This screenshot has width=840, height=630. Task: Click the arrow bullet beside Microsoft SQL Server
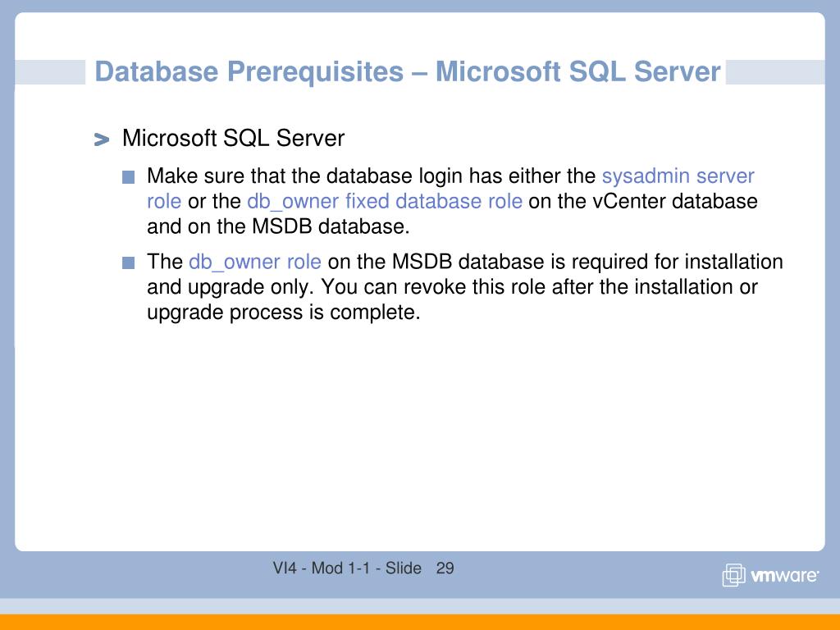coord(101,139)
